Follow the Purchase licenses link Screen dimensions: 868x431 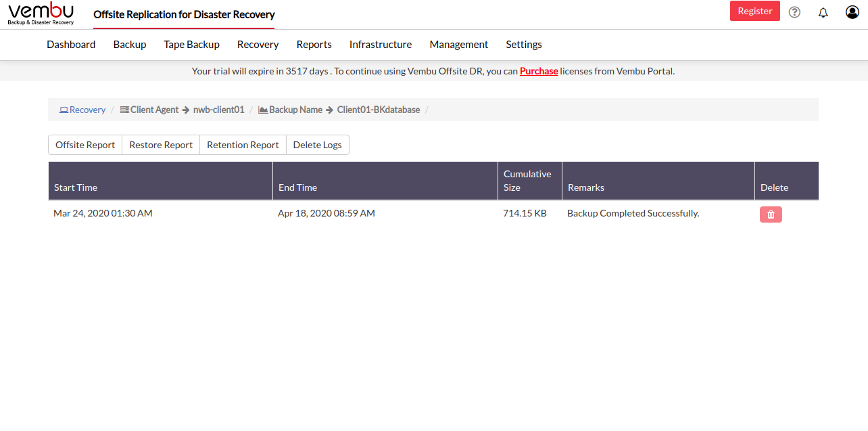click(x=539, y=71)
